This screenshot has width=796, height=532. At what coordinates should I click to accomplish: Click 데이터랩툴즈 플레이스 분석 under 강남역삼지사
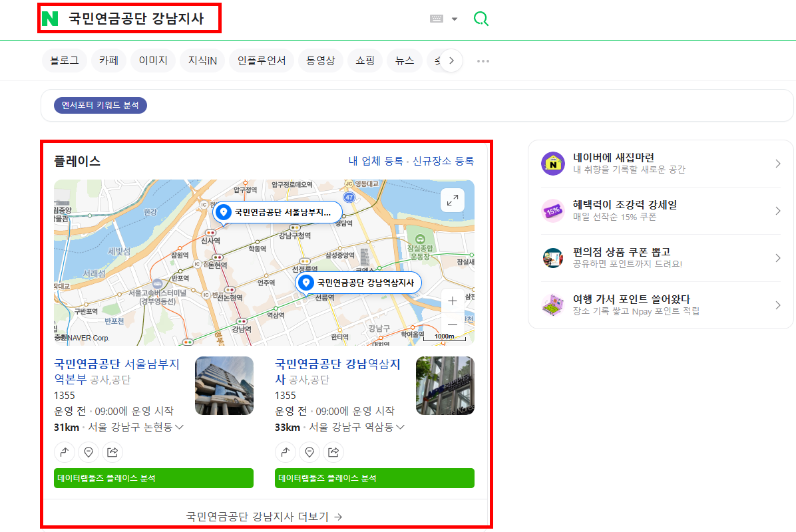[375, 478]
